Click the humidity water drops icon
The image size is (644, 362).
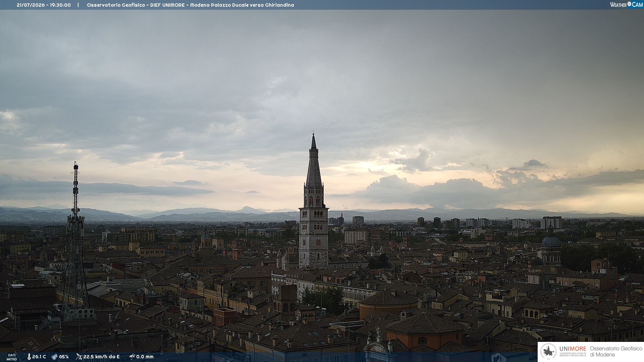click(x=55, y=357)
